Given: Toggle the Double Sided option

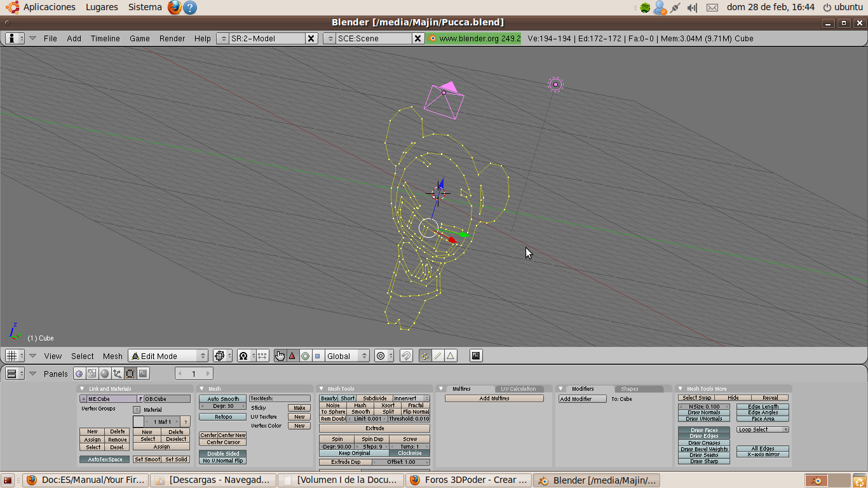Looking at the screenshot, I should pos(222,454).
